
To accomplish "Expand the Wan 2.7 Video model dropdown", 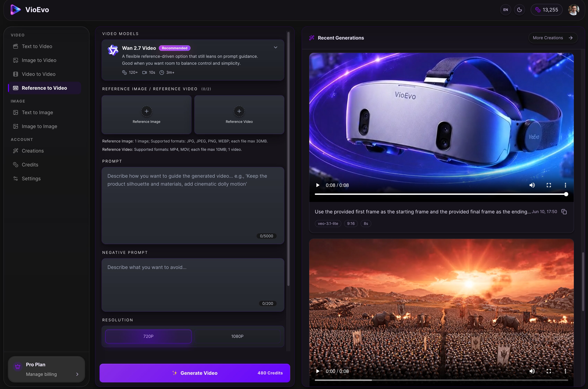I will [276, 47].
